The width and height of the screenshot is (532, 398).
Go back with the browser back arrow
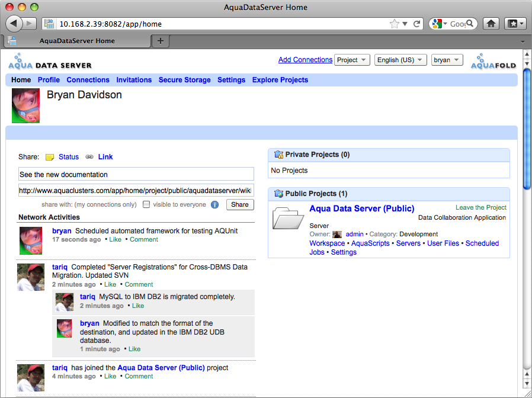pyautogui.click(x=13, y=24)
